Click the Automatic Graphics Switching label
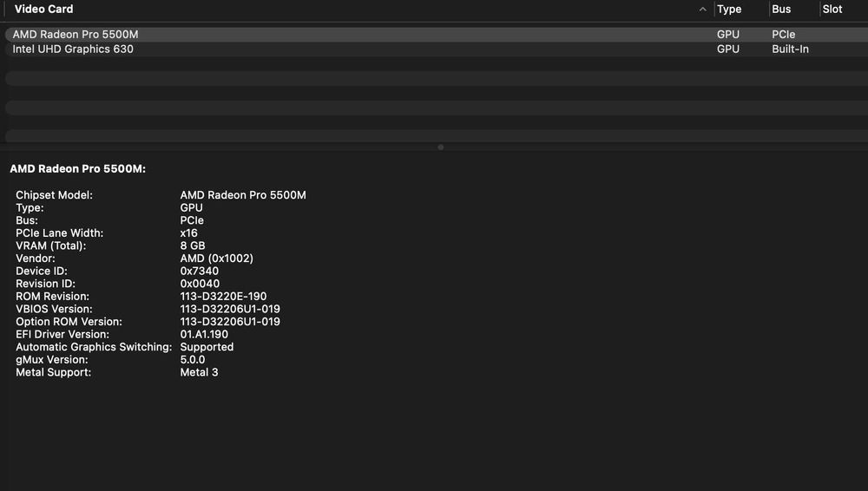Screen dimensions: 868x491 point(94,348)
